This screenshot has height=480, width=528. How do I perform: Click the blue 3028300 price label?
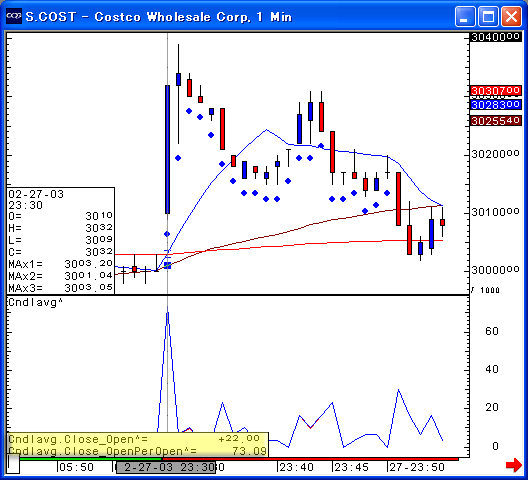495,105
